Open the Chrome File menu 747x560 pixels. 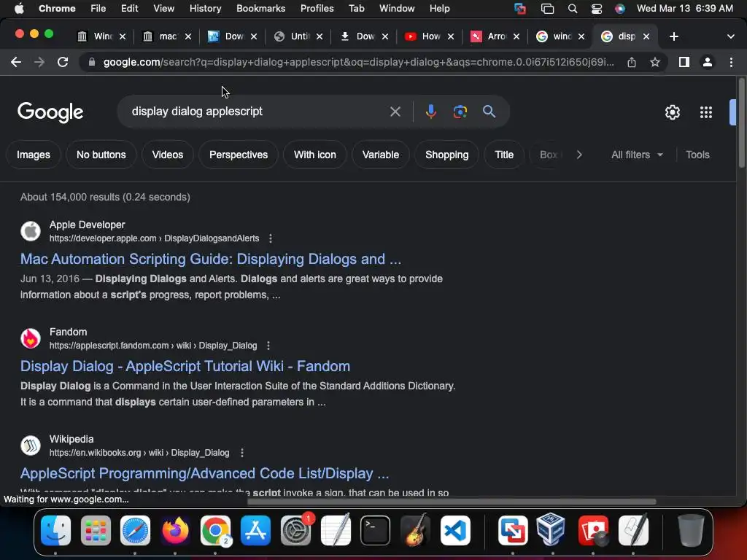(x=98, y=9)
